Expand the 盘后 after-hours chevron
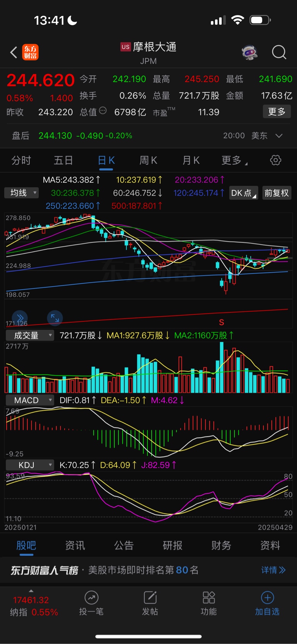 [x=279, y=136]
